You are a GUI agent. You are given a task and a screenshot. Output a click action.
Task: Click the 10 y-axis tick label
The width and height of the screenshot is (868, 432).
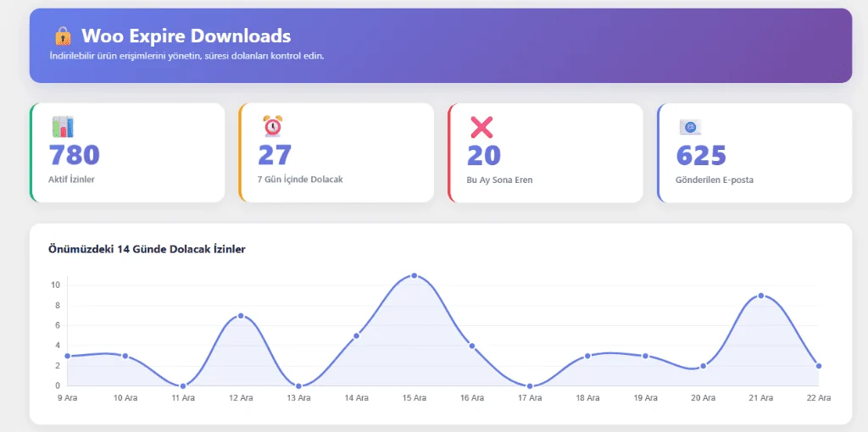coord(55,285)
